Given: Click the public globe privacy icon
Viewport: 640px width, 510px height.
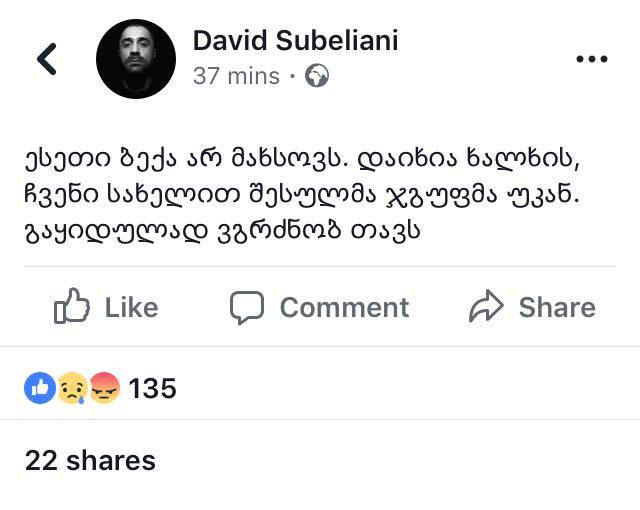Looking at the screenshot, I should coord(317,76).
